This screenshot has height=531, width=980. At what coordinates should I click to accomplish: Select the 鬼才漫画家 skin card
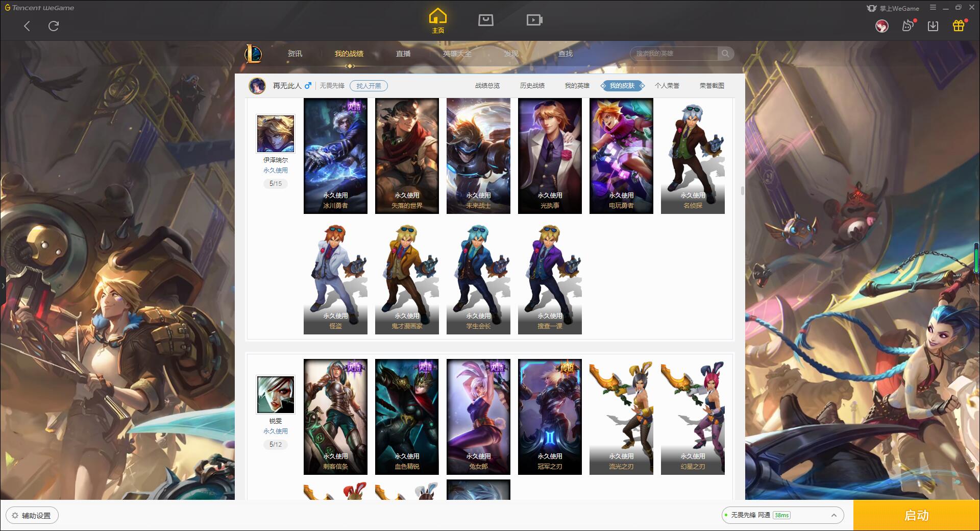407,277
